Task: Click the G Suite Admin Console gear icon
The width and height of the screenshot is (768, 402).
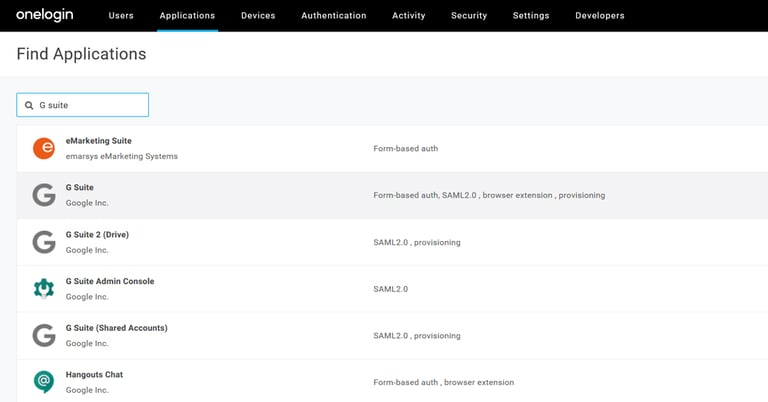Action: (44, 289)
